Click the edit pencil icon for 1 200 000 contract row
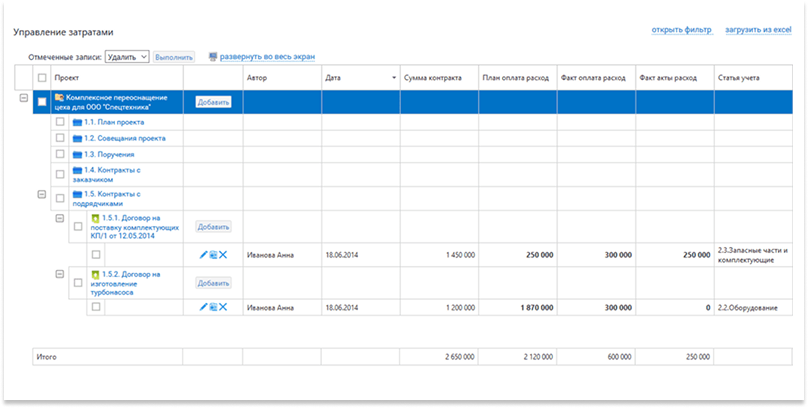 [x=203, y=307]
